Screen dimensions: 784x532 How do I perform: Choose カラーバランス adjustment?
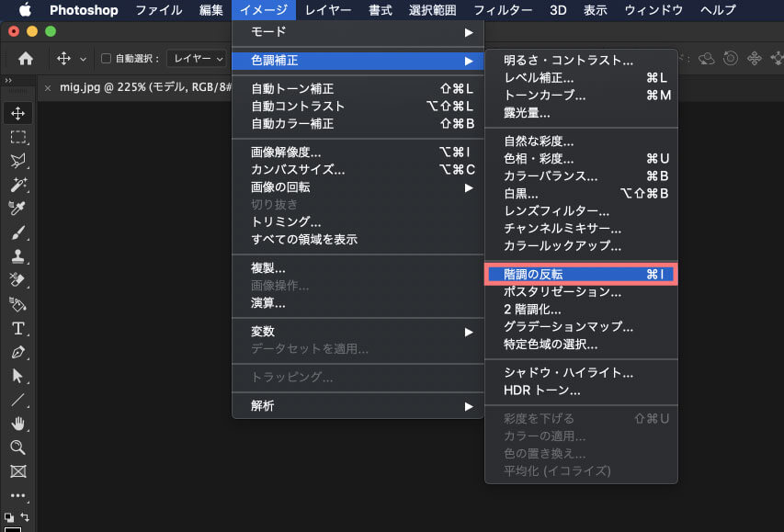coord(581,176)
